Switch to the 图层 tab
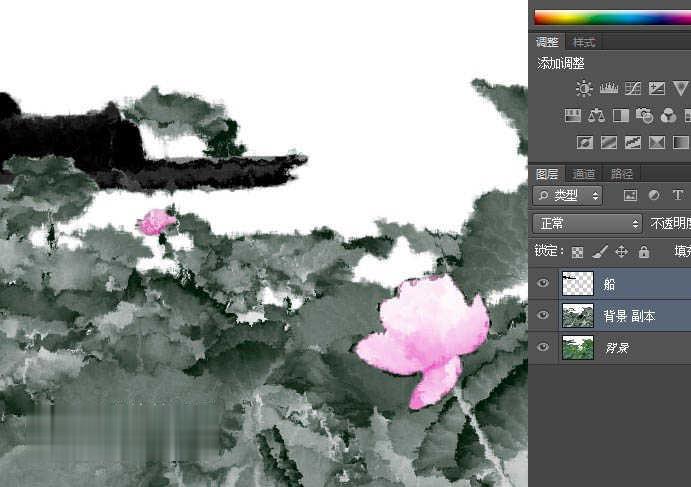 pyautogui.click(x=547, y=174)
